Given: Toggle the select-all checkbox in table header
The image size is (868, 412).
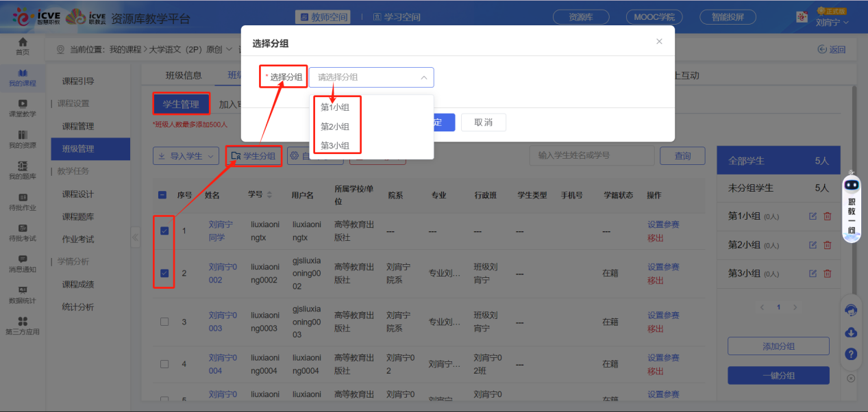Looking at the screenshot, I should coord(163,195).
